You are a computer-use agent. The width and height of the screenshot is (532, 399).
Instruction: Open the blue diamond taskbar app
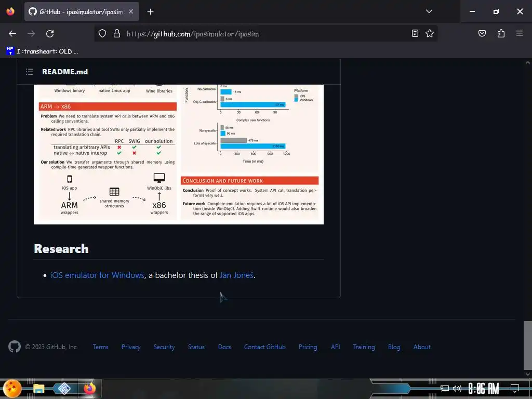pos(64,389)
